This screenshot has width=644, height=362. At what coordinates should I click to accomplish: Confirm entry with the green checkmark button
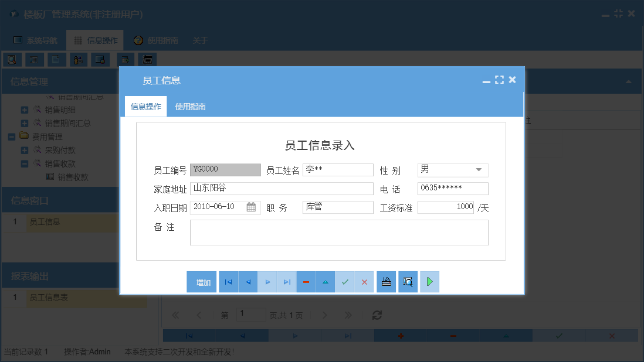pos(345,282)
